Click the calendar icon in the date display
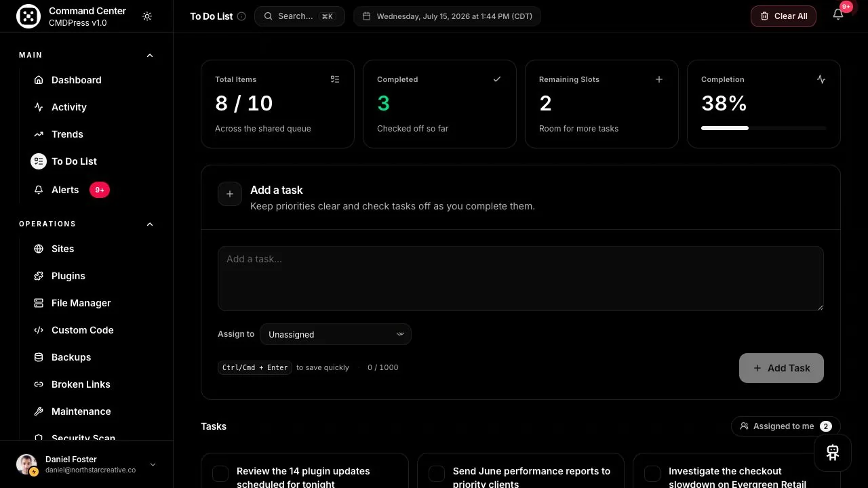 tap(367, 16)
